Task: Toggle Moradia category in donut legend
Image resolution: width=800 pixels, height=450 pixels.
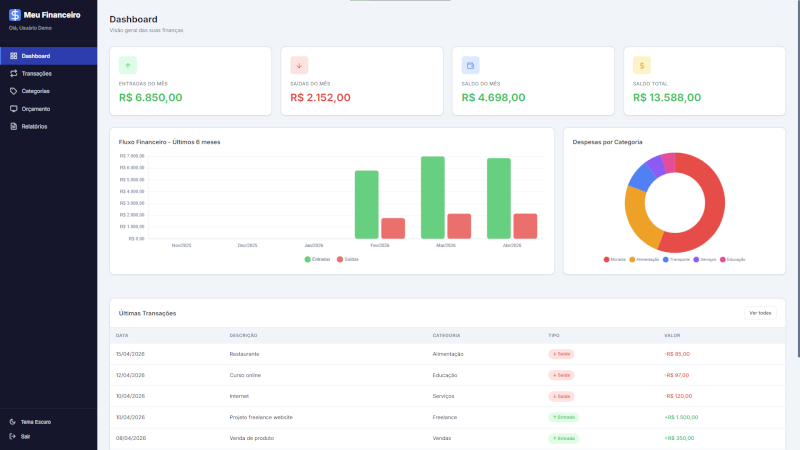Action: (614, 260)
